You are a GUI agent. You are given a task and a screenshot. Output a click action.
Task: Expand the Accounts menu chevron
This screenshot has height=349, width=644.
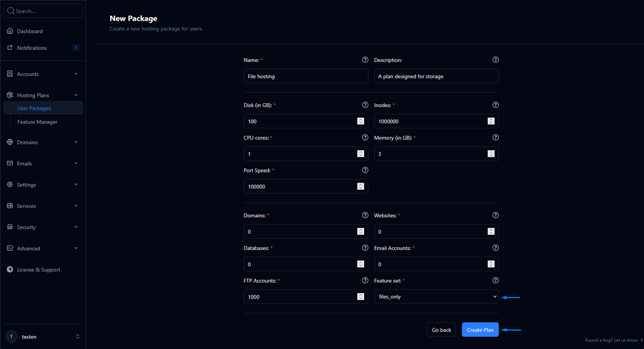[76, 74]
